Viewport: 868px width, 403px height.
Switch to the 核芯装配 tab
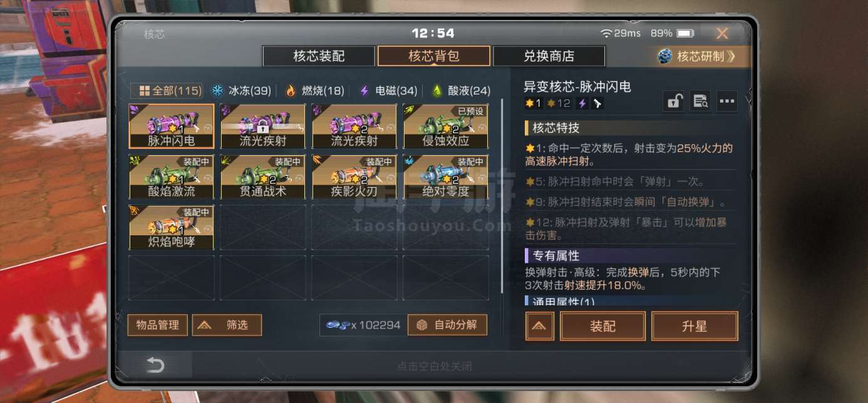pos(319,56)
